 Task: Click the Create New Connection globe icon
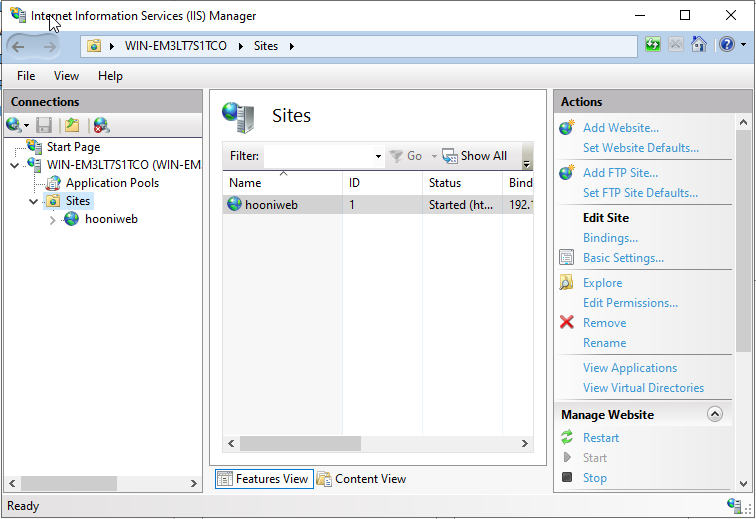(14, 125)
